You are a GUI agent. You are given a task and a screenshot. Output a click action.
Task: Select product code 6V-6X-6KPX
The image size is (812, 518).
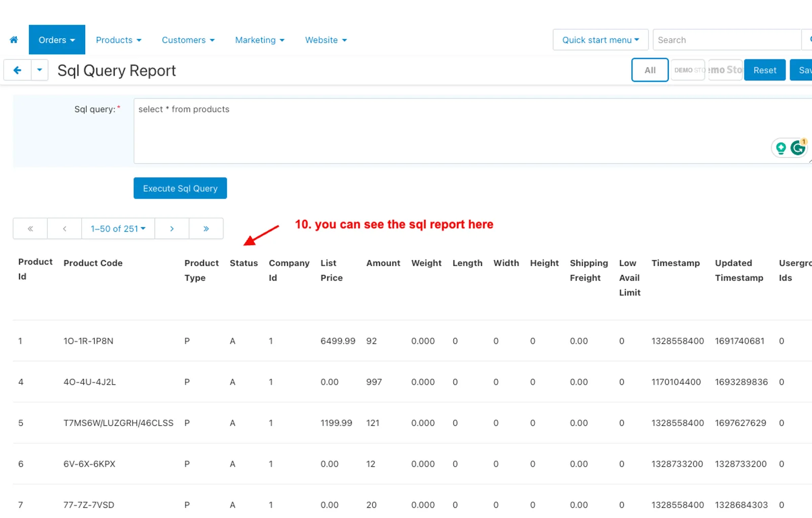coord(89,464)
